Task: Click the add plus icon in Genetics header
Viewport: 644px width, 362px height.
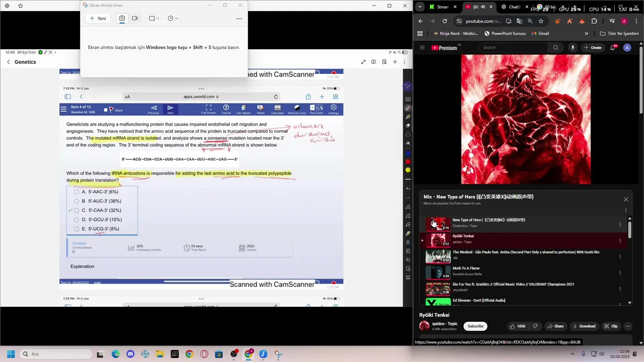Action: [x=395, y=62]
